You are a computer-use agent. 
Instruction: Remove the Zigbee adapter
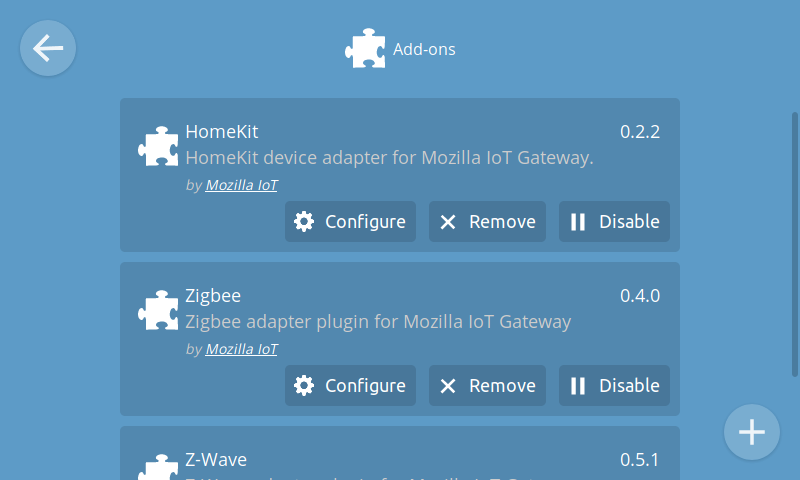pyautogui.click(x=488, y=385)
